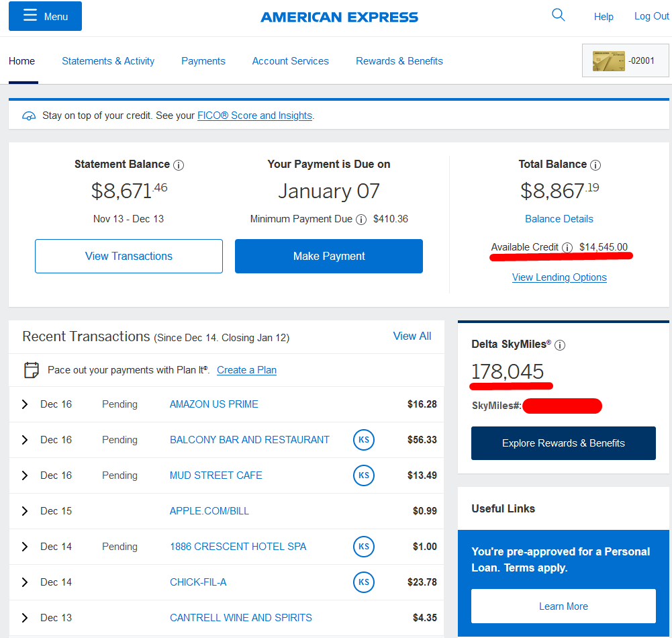Image resolution: width=672 pixels, height=638 pixels.
Task: Expand the AMAZON US PRIME transaction
Action: (x=24, y=404)
